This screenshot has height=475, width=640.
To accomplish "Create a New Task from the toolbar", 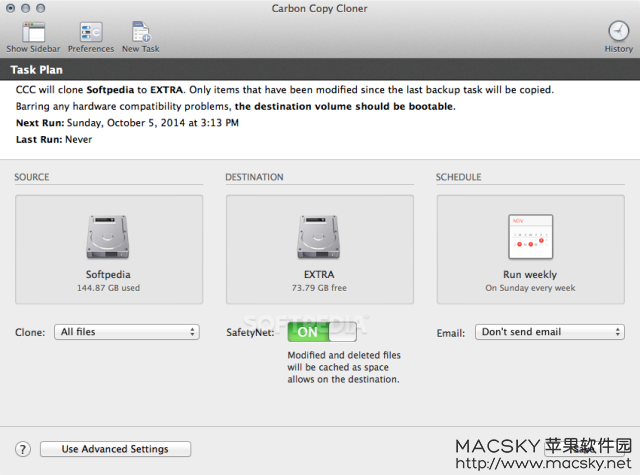I will pos(141,32).
